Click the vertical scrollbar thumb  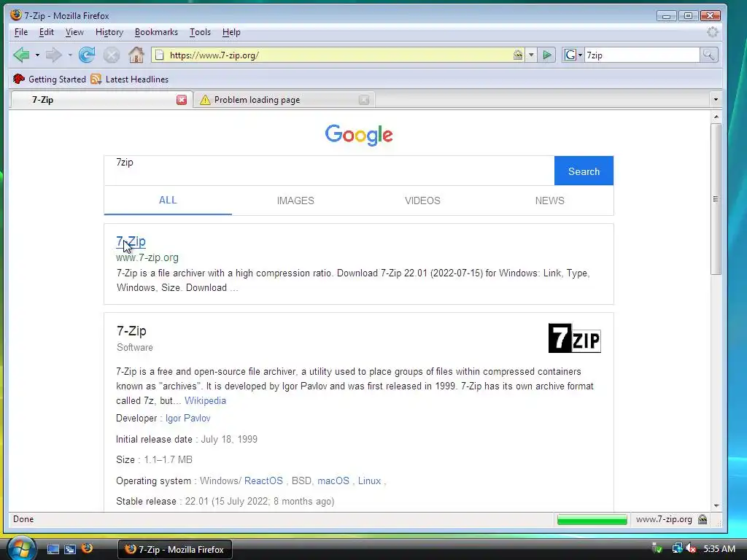coord(716,198)
